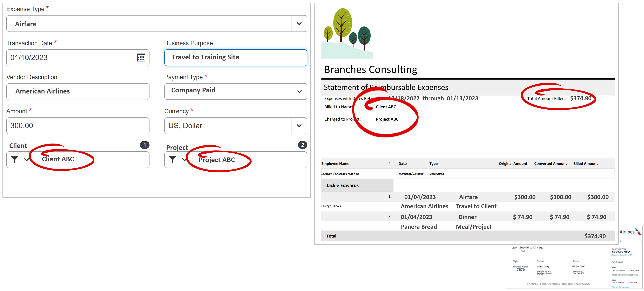This screenshot has width=644, height=291.
Task: Click the Original Amount column header
Action: 513,164
